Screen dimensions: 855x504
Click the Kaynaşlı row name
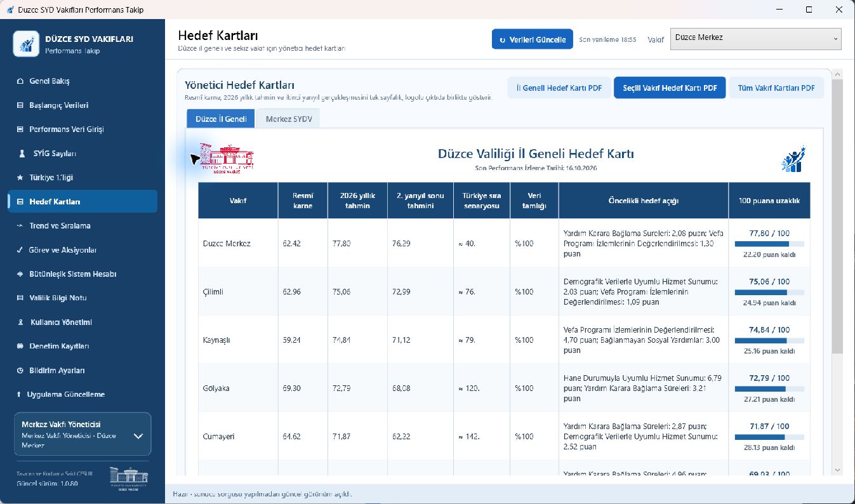pyautogui.click(x=216, y=340)
